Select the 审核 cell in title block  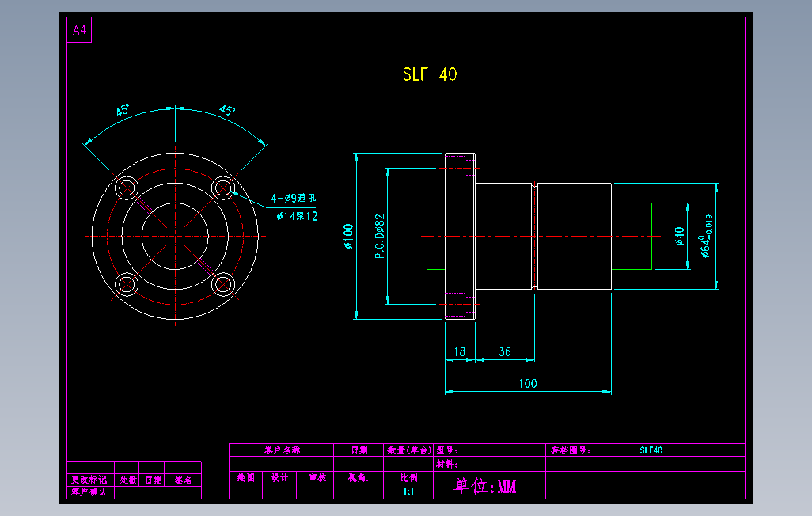pos(317,478)
